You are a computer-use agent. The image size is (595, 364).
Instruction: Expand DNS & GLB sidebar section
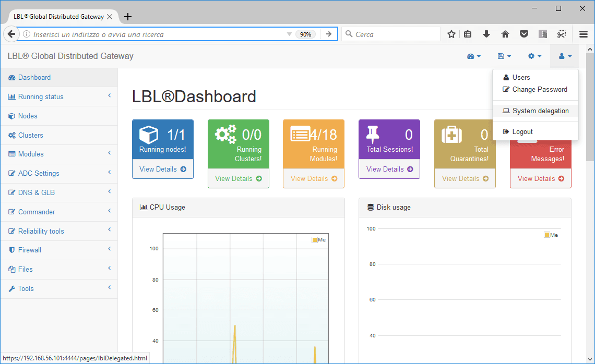tap(59, 192)
